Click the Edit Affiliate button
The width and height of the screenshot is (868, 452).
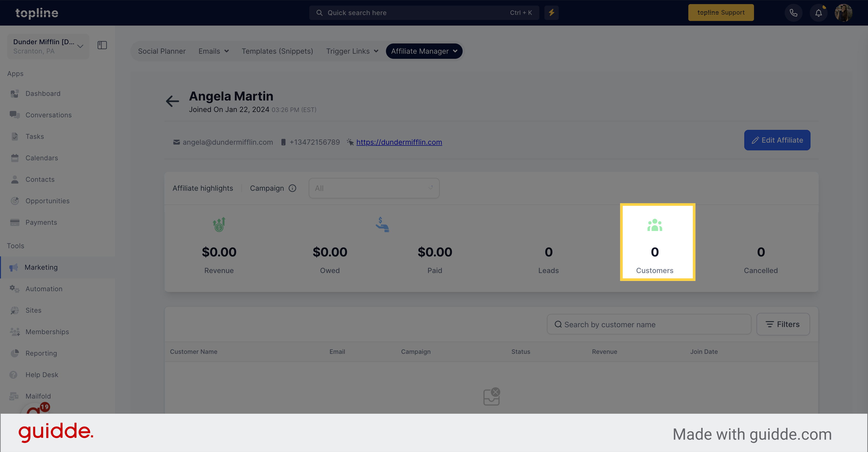pyautogui.click(x=777, y=140)
